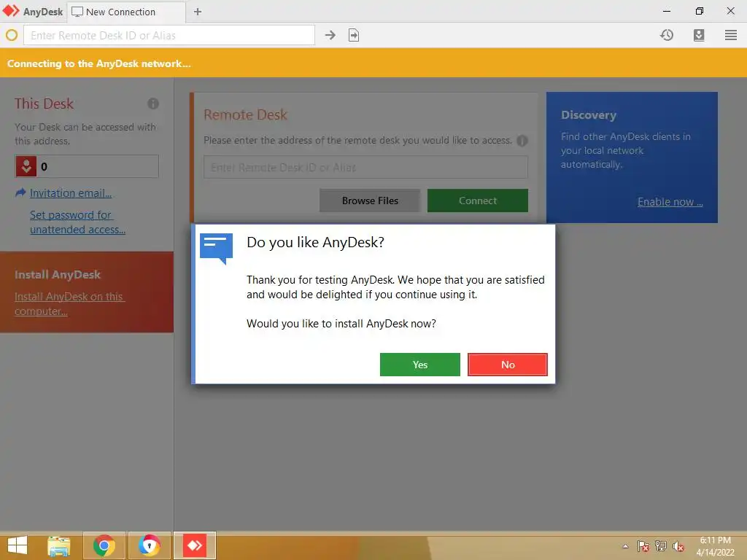Open the Windows Start button
Screen dimensions: 747x560
point(18,545)
